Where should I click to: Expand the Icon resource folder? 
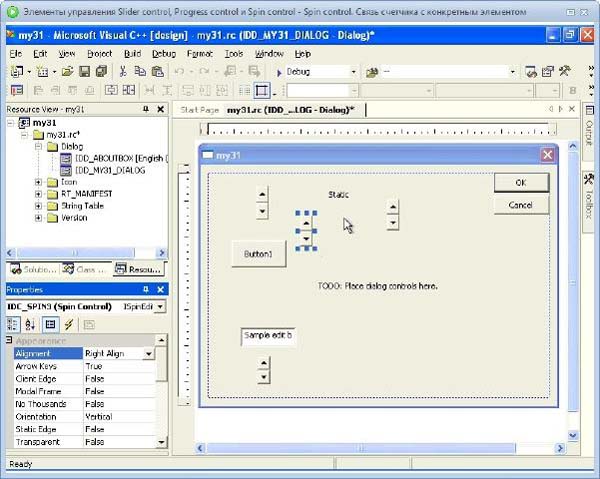[x=38, y=182]
